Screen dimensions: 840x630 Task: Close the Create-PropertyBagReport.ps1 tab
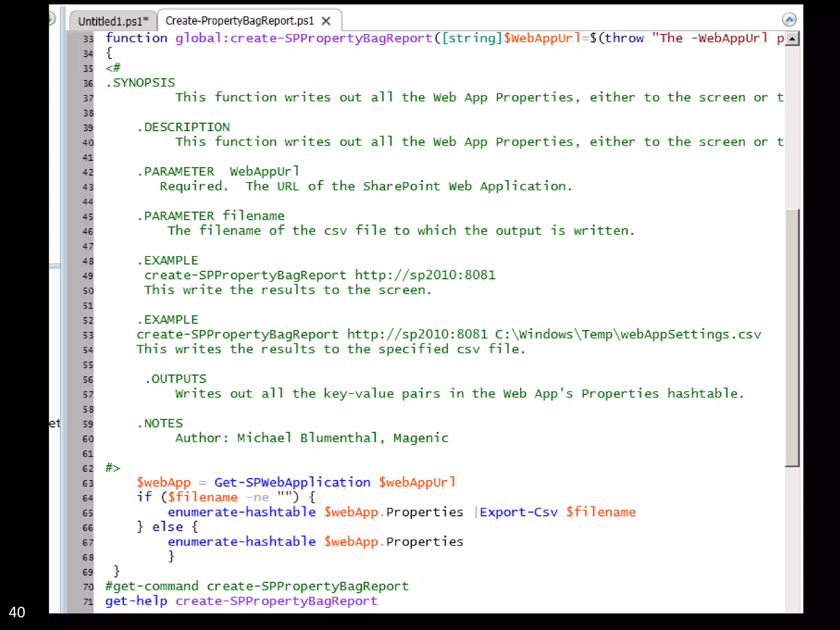click(326, 21)
